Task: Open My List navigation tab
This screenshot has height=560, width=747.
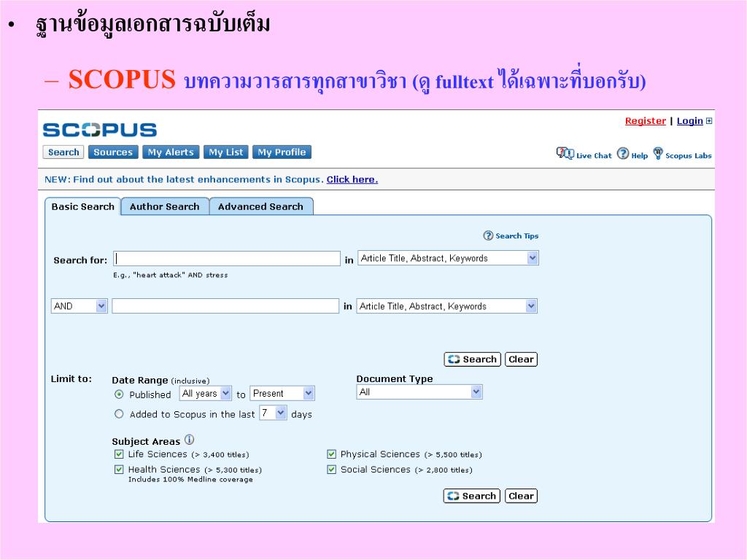Action: click(226, 152)
